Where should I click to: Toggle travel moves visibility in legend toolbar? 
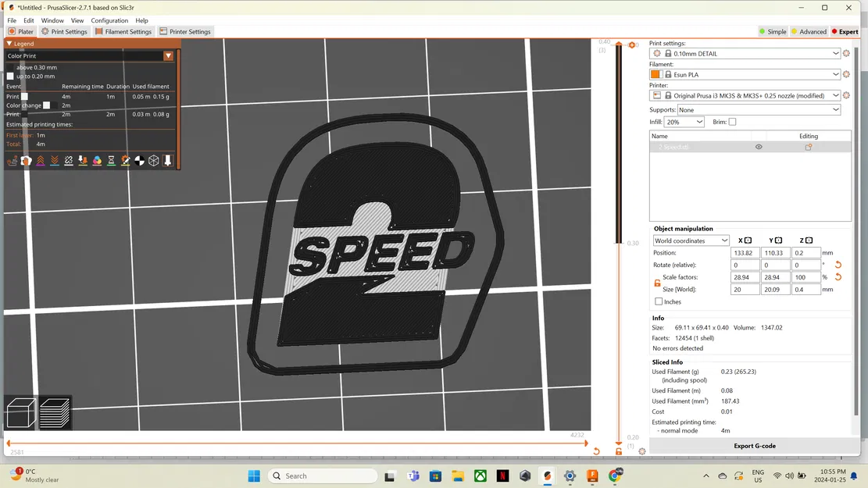click(x=12, y=160)
